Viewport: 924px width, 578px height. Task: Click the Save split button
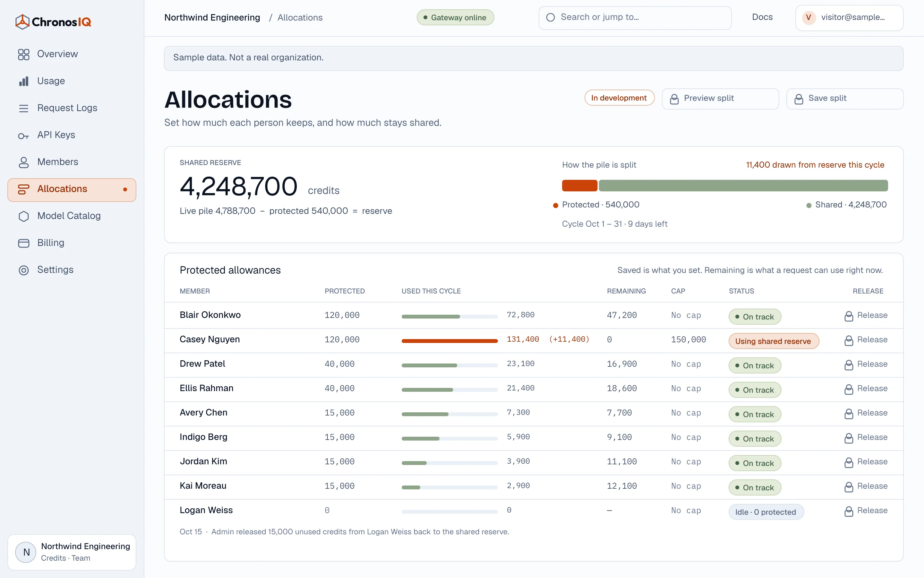click(844, 99)
